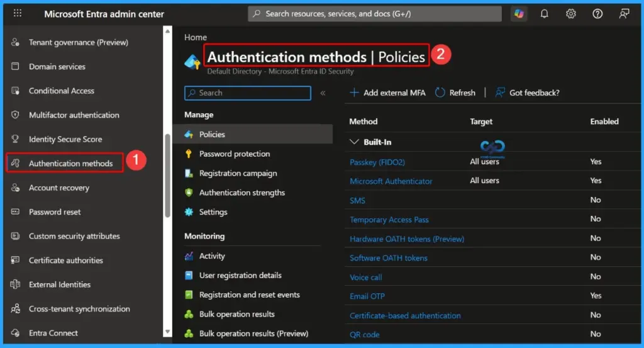Click the Account recovery icon
The image size is (644, 348).
[x=15, y=188]
